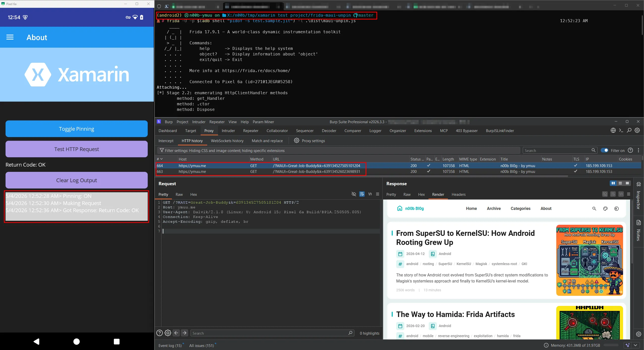644x350 pixels.
Task: Click the SuperSU article thumbnail image
Action: [x=589, y=260]
